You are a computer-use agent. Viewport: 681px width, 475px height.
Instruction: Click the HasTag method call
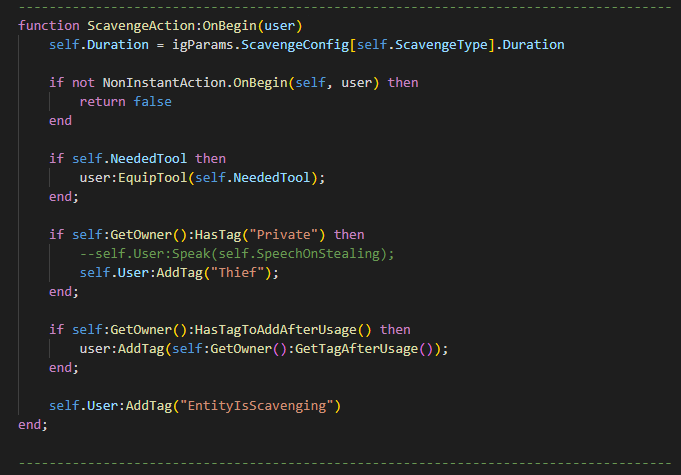coord(218,234)
